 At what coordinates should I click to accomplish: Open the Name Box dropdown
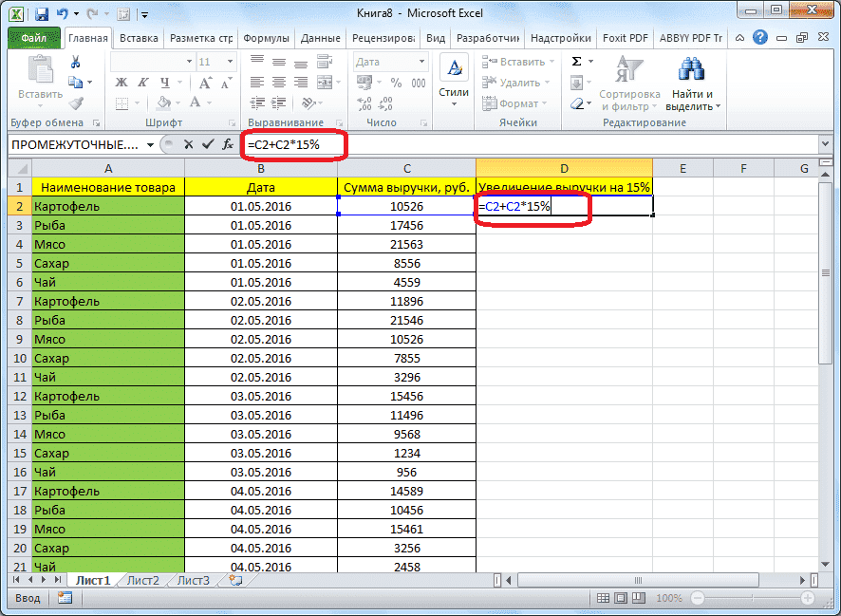click(x=152, y=144)
